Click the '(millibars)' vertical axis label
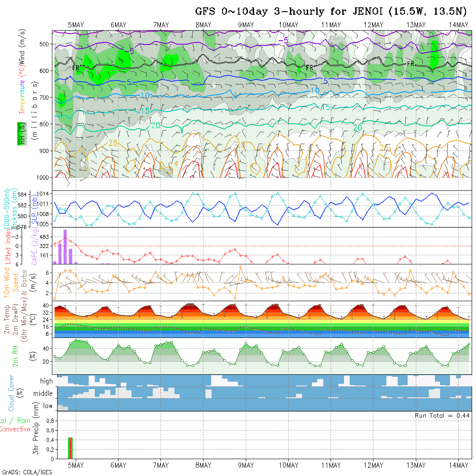The height and width of the screenshot is (476, 476). tap(35, 110)
